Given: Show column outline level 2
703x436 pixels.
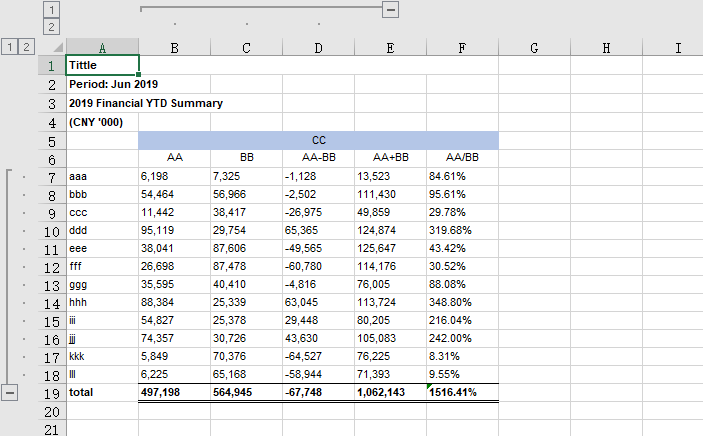Looking at the screenshot, I should [x=52, y=26].
